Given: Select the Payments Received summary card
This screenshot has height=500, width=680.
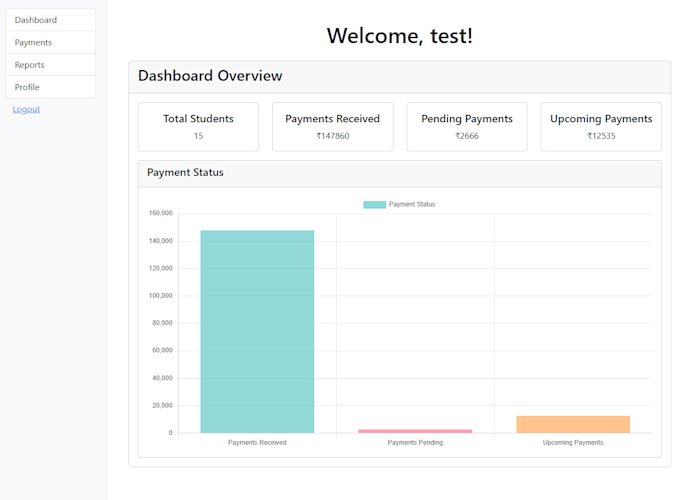Looking at the screenshot, I should point(332,126).
